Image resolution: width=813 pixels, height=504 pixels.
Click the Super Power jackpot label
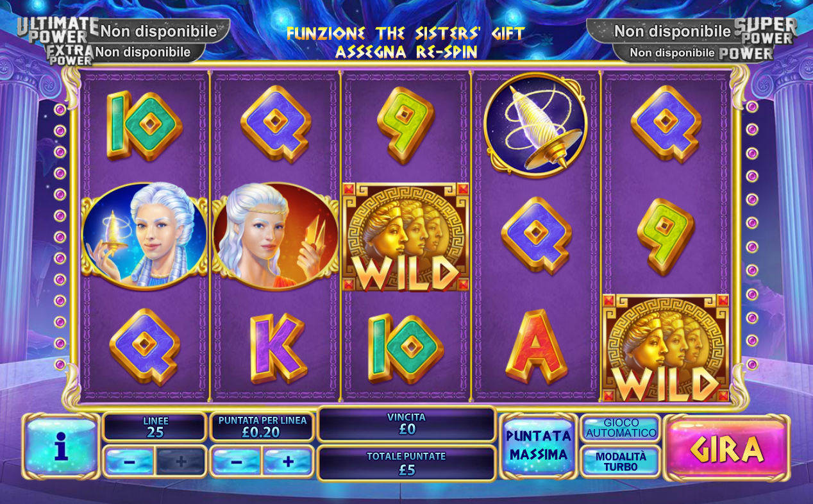765,31
